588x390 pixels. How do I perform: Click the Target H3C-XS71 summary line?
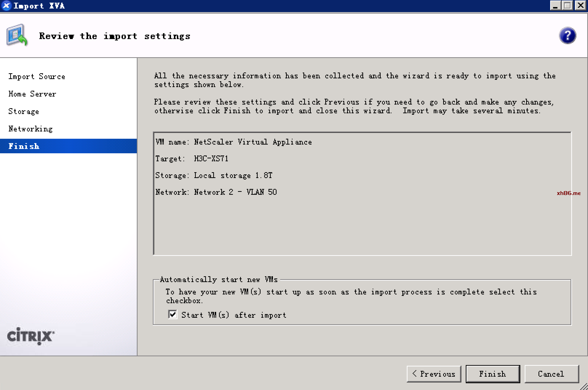(192, 159)
